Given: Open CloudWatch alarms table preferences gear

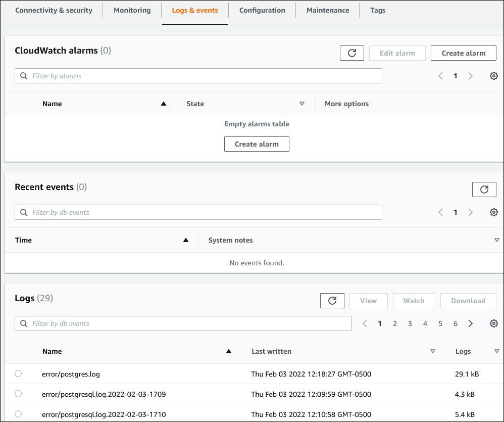Looking at the screenshot, I should 493,75.
